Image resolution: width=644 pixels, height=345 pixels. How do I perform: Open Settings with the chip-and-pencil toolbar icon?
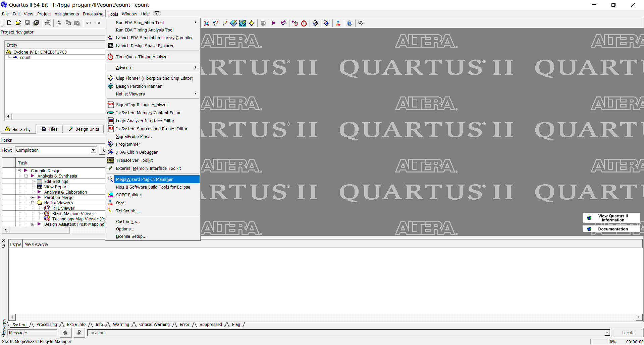pyautogui.click(x=216, y=23)
